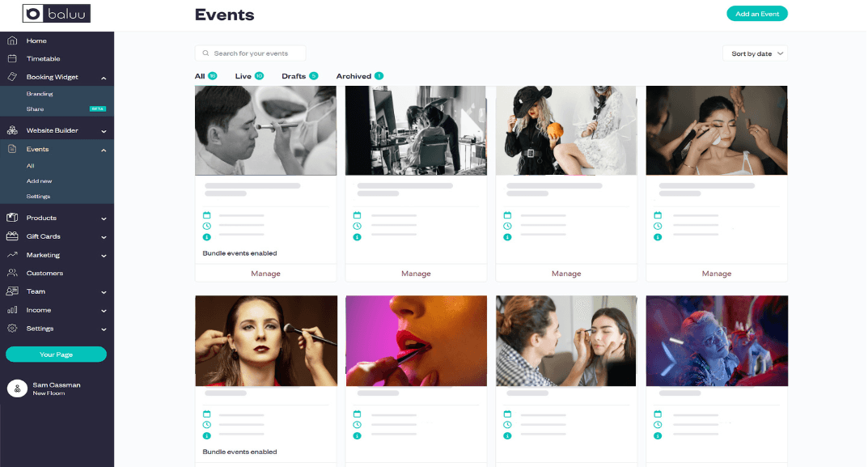Click the Gift Cards icon
The height and width of the screenshot is (467, 868).
point(12,236)
